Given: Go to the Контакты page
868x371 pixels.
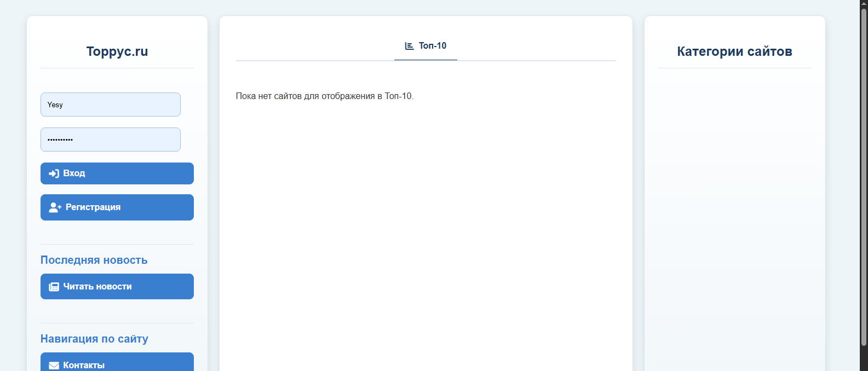Looking at the screenshot, I should point(117,363).
